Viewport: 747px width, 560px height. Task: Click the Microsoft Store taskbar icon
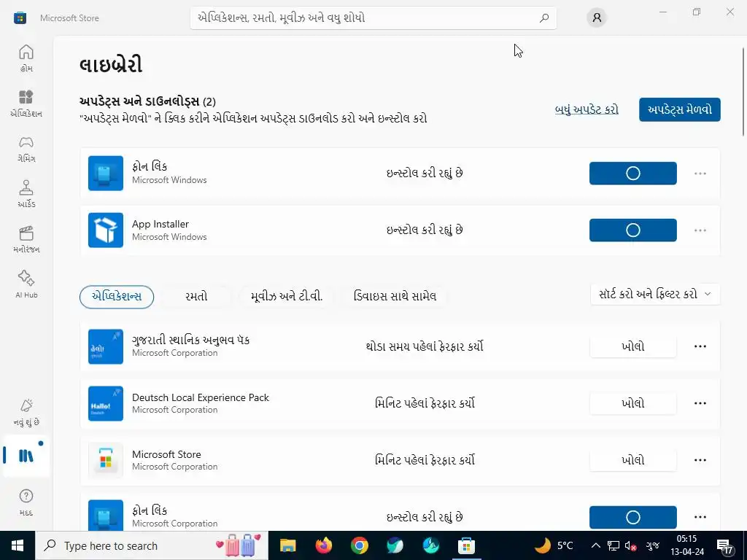(x=466, y=545)
